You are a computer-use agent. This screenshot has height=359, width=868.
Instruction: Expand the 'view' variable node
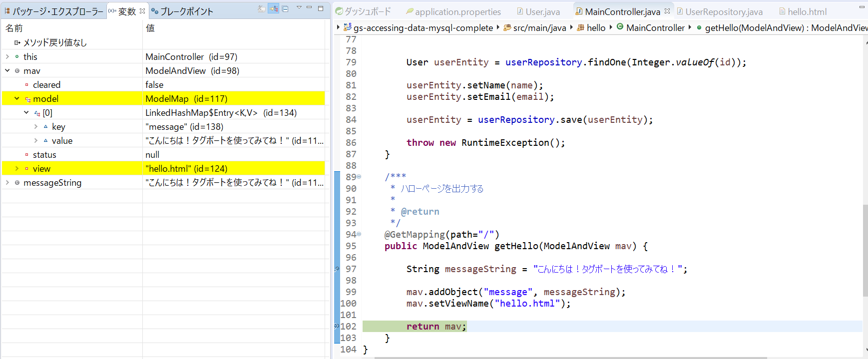17,169
